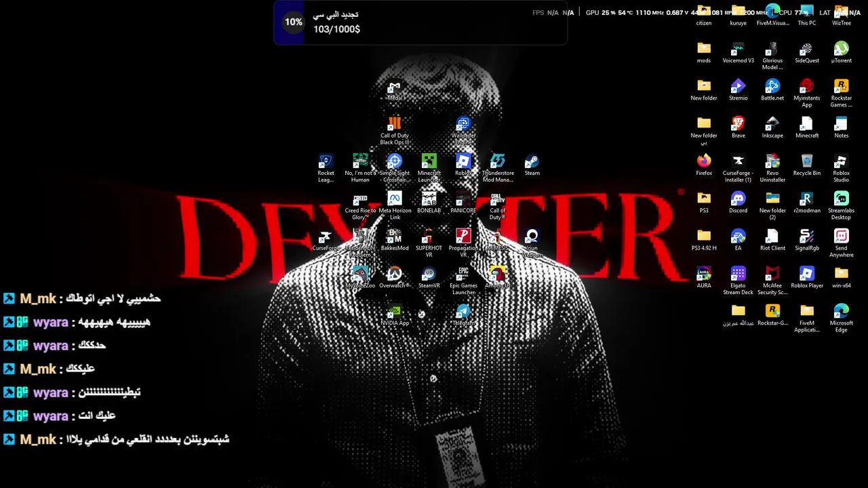This screenshot has width=868, height=488.
Task: Open Stremio app
Action: click(738, 90)
